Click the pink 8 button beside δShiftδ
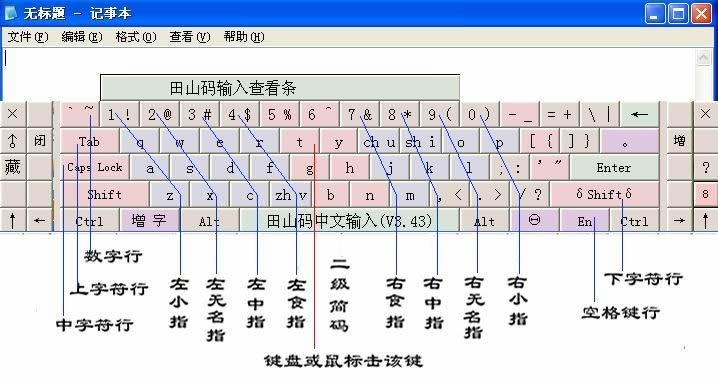Viewport: 718px width, 384px height. pos(706,194)
